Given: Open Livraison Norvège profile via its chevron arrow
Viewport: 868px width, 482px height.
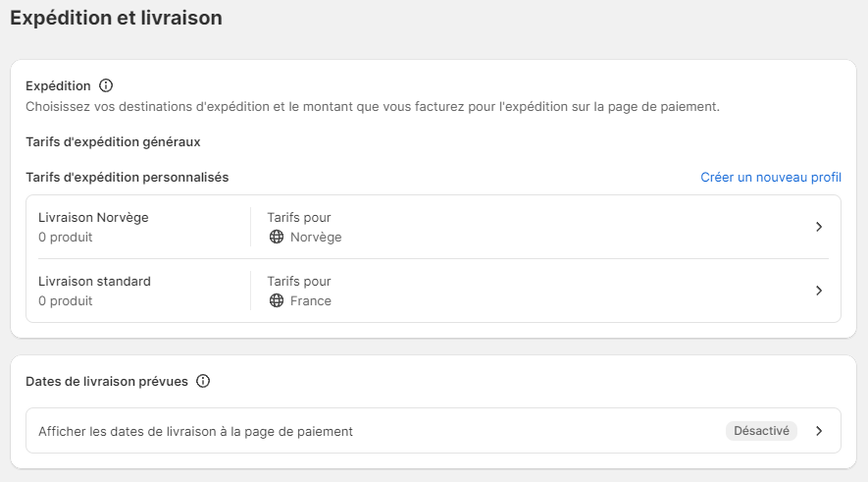Looking at the screenshot, I should coord(819,227).
